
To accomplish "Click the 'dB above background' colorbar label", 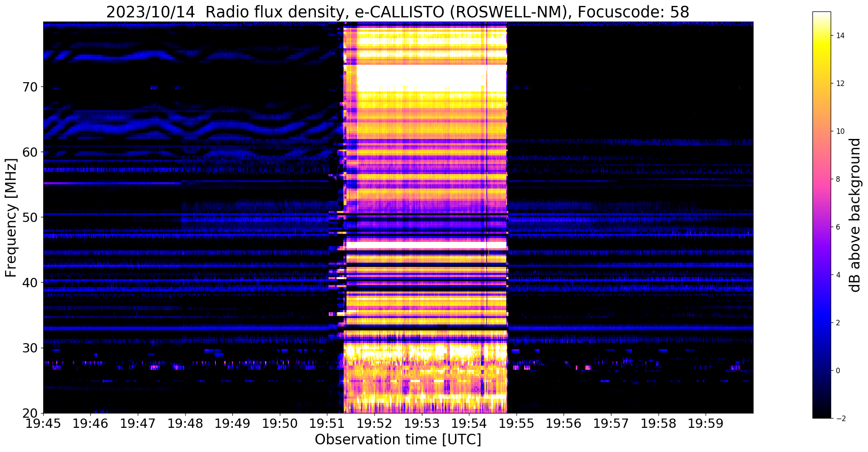I will click(x=855, y=215).
